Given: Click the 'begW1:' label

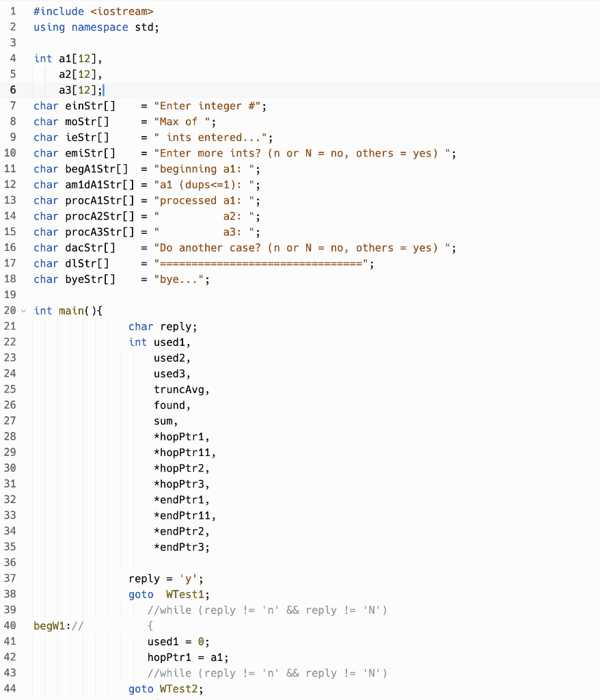Looking at the screenshot, I should click(52, 626).
